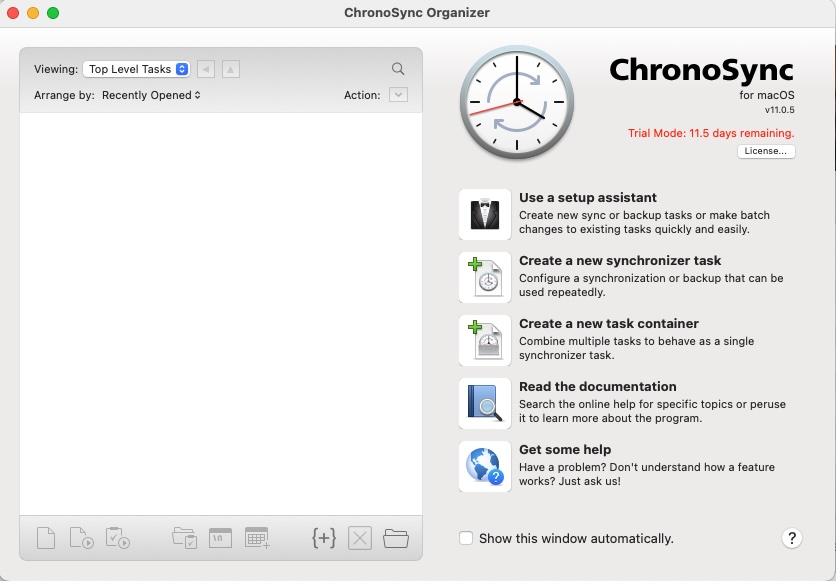Click 'Show this window automatically.' label text
The image size is (836, 581).
[576, 538]
